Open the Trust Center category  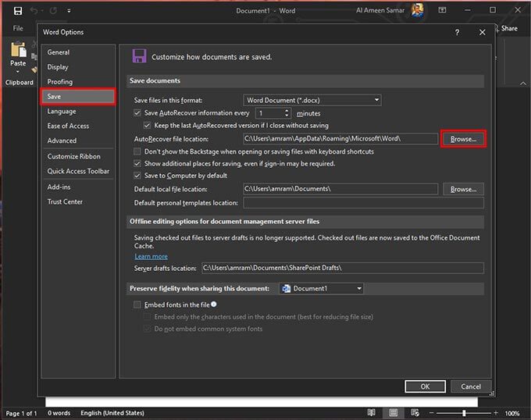[x=78, y=201]
